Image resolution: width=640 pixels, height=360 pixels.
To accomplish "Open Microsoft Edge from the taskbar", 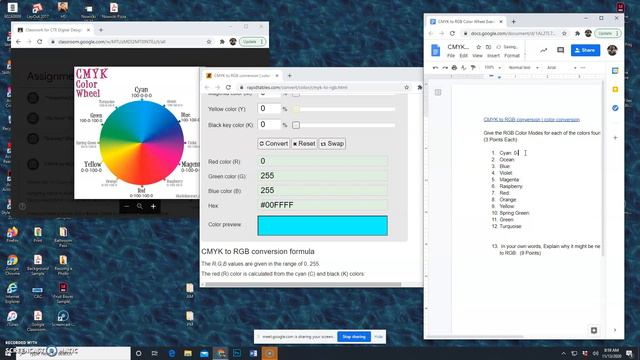I will (x=171, y=353).
